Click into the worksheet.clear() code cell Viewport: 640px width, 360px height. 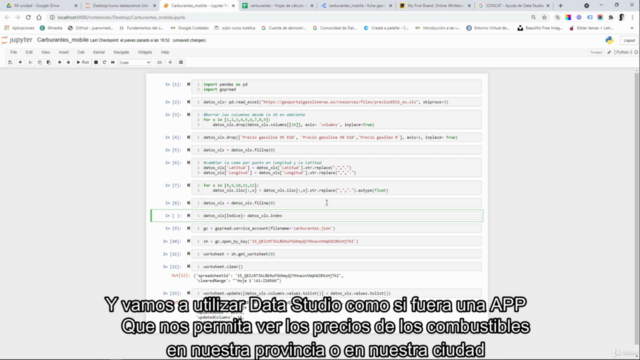[x=337, y=267]
